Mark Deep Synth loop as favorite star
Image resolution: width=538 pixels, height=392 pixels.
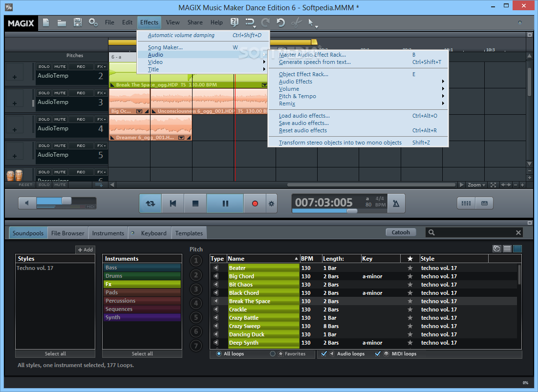coord(410,343)
